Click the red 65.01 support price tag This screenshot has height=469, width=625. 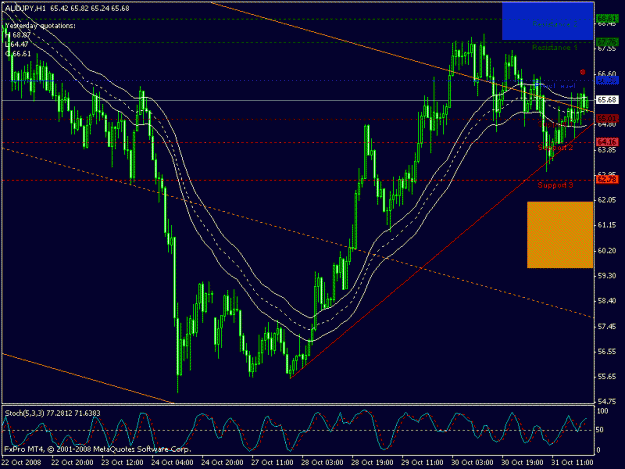[607, 118]
